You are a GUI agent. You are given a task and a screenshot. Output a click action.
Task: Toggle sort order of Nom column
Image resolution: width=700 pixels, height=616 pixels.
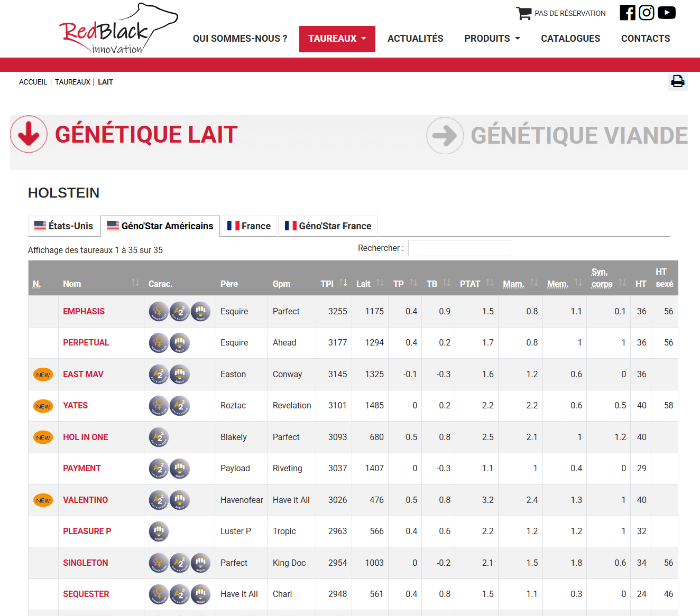[135, 283]
